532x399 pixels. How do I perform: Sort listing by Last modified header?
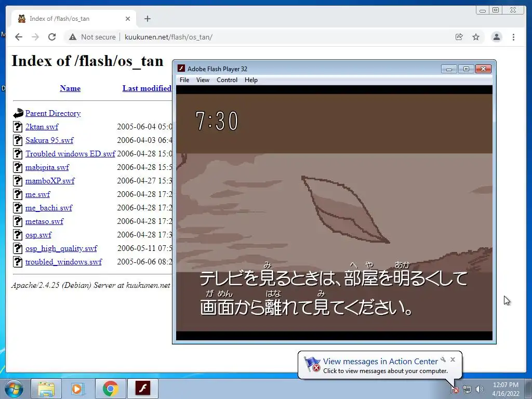pyautogui.click(x=147, y=88)
